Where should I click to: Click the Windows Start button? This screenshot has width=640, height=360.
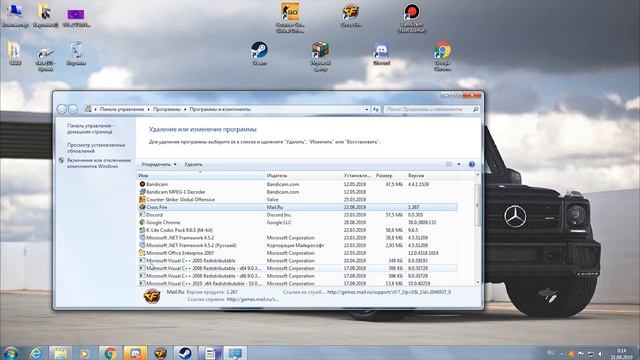tap(10, 353)
